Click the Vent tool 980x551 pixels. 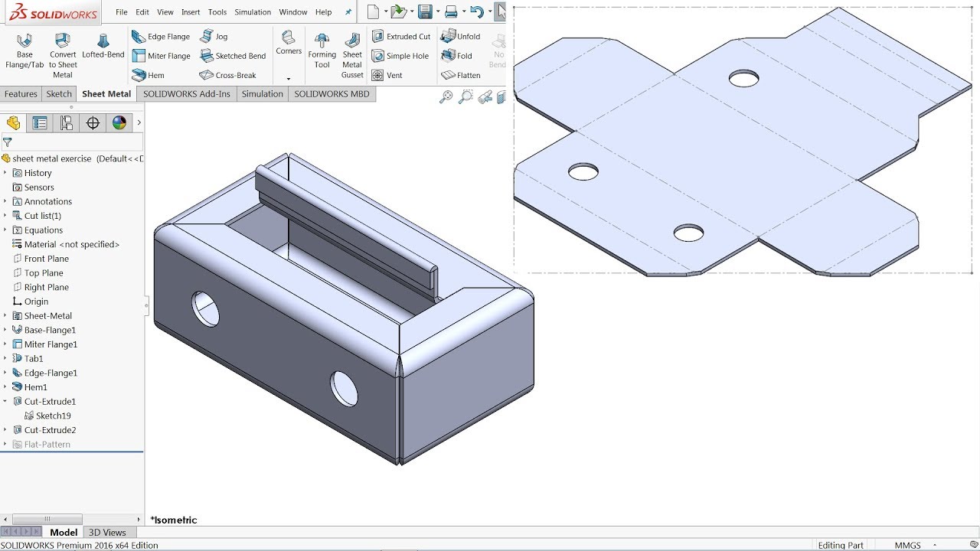click(387, 75)
